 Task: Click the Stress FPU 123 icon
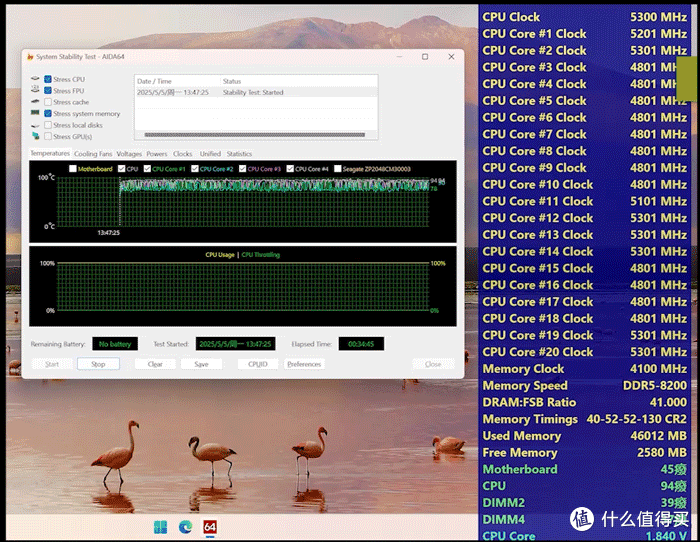(35, 89)
